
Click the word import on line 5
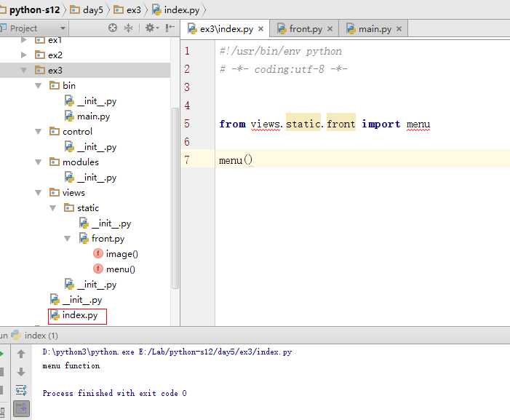[x=381, y=124]
